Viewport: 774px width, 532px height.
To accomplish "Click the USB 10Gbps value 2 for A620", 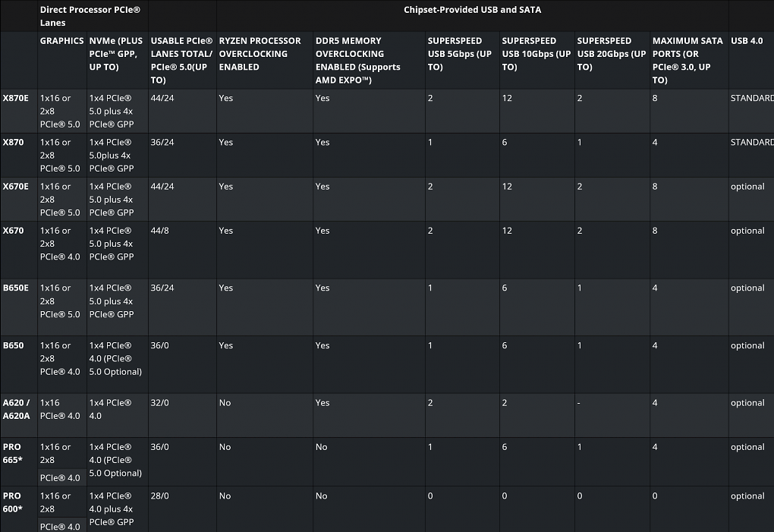I will pos(505,403).
